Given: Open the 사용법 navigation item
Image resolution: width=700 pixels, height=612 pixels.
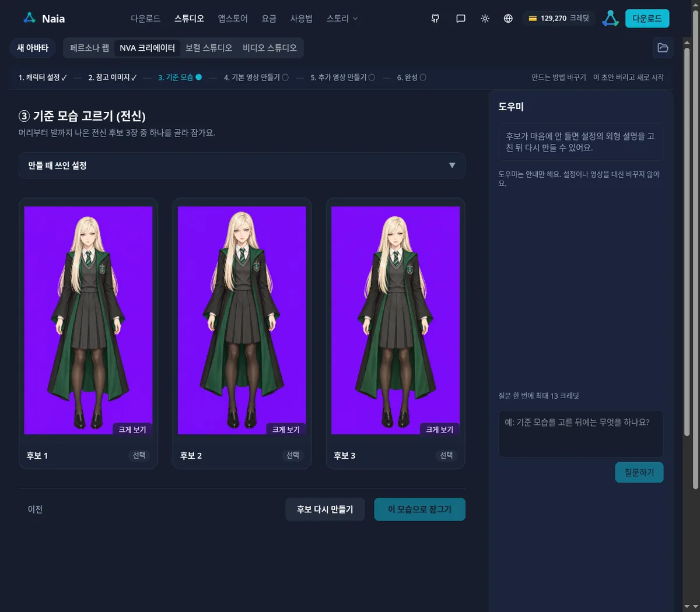Looking at the screenshot, I should pyautogui.click(x=301, y=19).
